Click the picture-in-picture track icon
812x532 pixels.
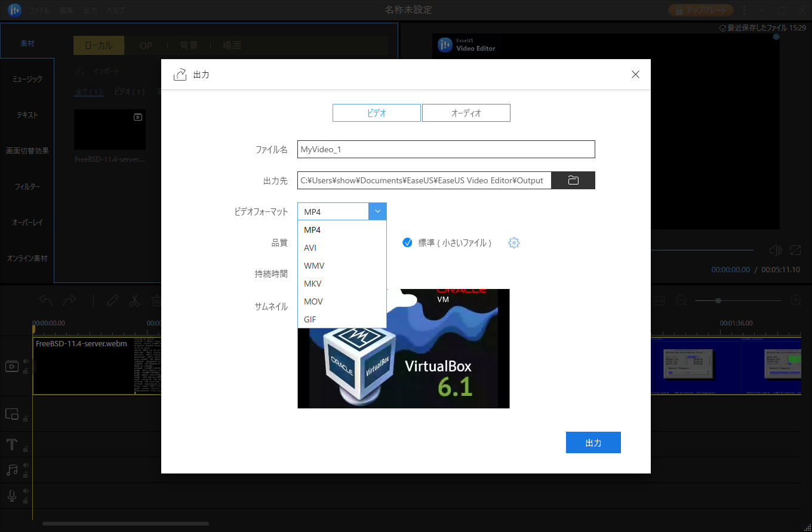coord(12,414)
